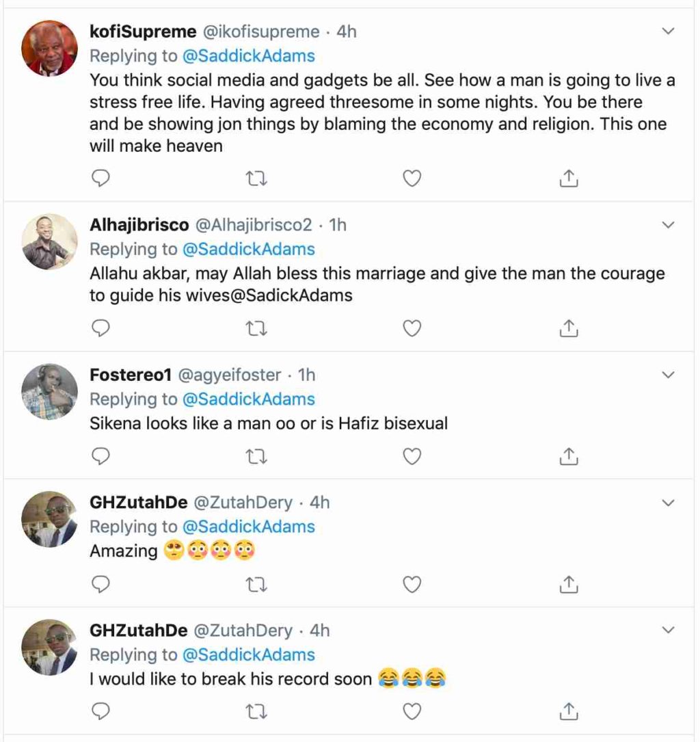Screen dimensions: 700x742
Task: Like the 'break his record' tweet
Action: [x=411, y=712]
